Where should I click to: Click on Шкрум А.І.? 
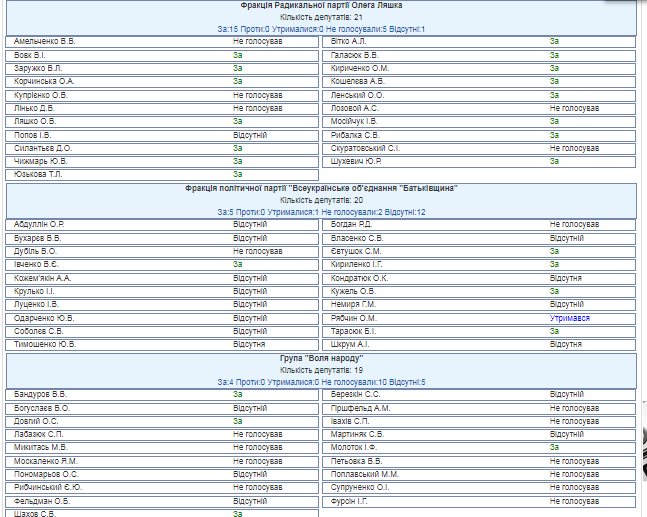coord(349,345)
